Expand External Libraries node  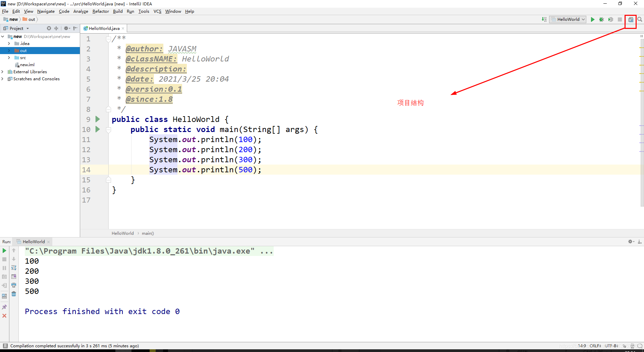3,72
